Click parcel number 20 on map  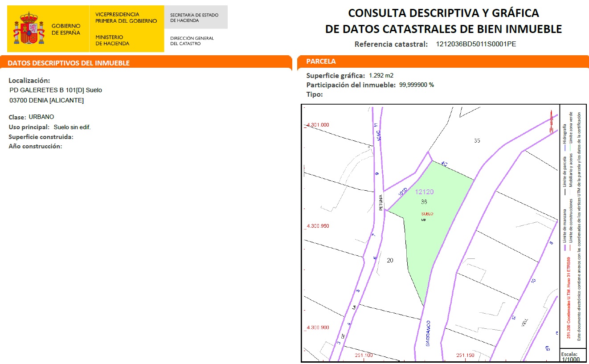pyautogui.click(x=390, y=260)
